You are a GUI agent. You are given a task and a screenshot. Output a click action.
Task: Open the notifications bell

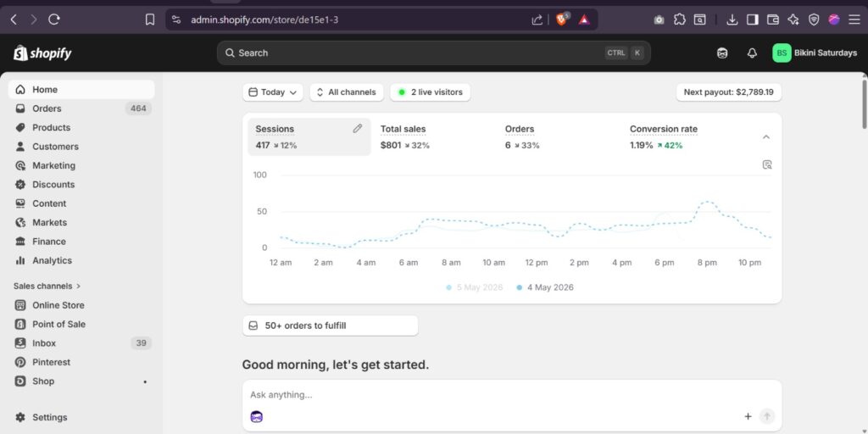pos(752,53)
